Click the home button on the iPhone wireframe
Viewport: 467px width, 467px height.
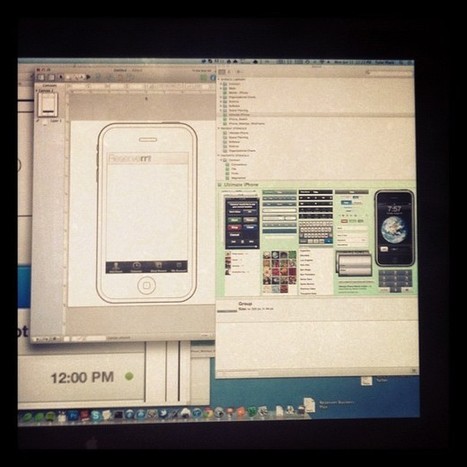[146, 285]
